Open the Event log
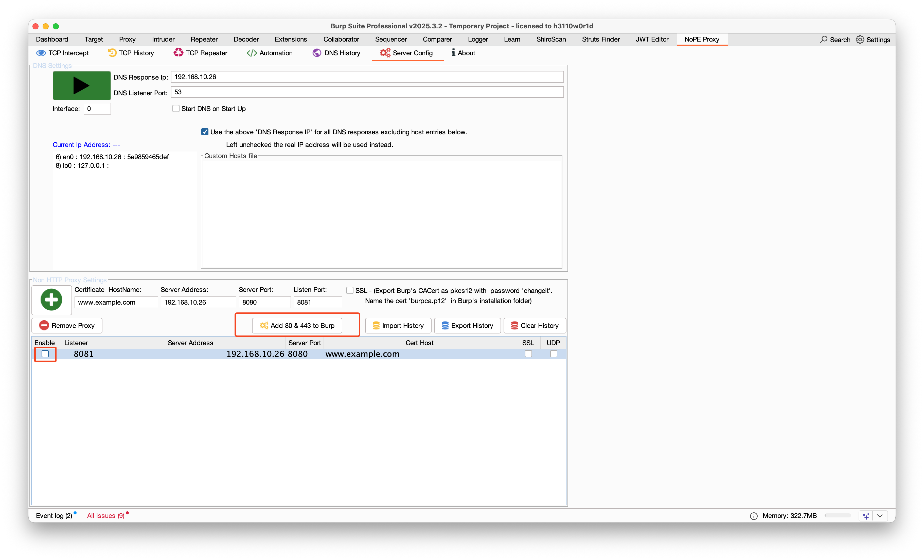The width and height of the screenshot is (924, 560). coord(54,516)
